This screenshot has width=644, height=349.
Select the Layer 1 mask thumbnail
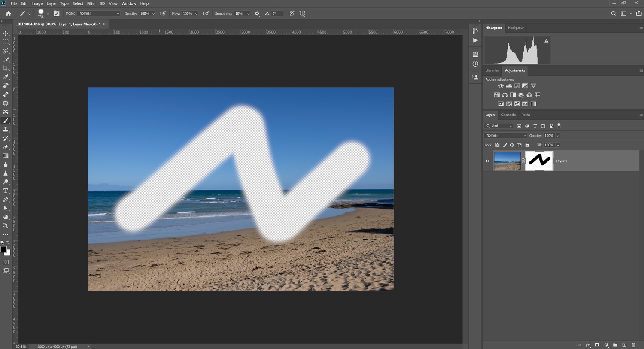(539, 161)
